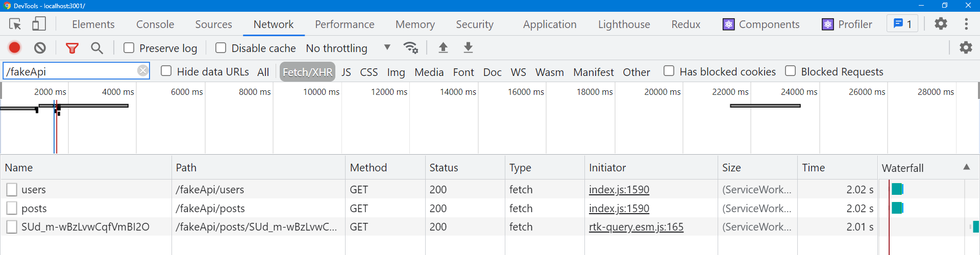Viewport: 980px width, 255px height.
Task: Switch to the Lighthouse tab
Action: tap(624, 24)
